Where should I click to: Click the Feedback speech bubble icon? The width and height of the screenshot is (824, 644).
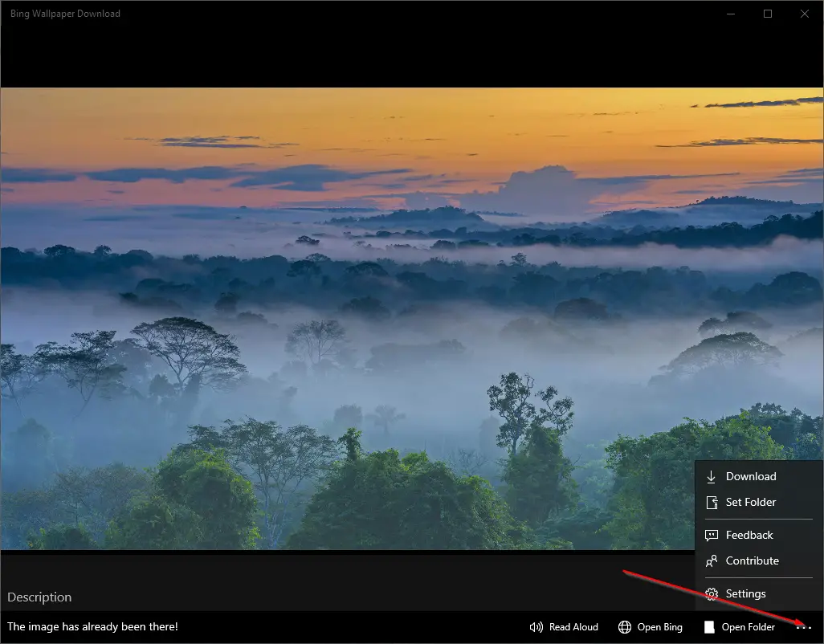click(x=712, y=536)
